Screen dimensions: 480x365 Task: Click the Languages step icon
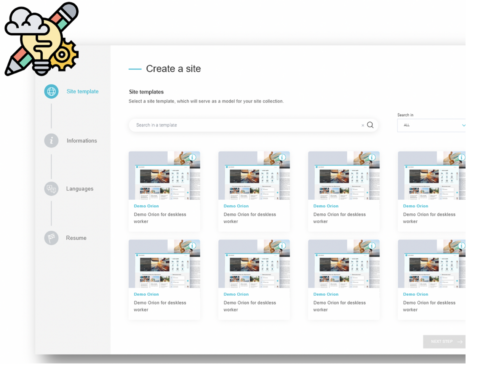coord(51,189)
